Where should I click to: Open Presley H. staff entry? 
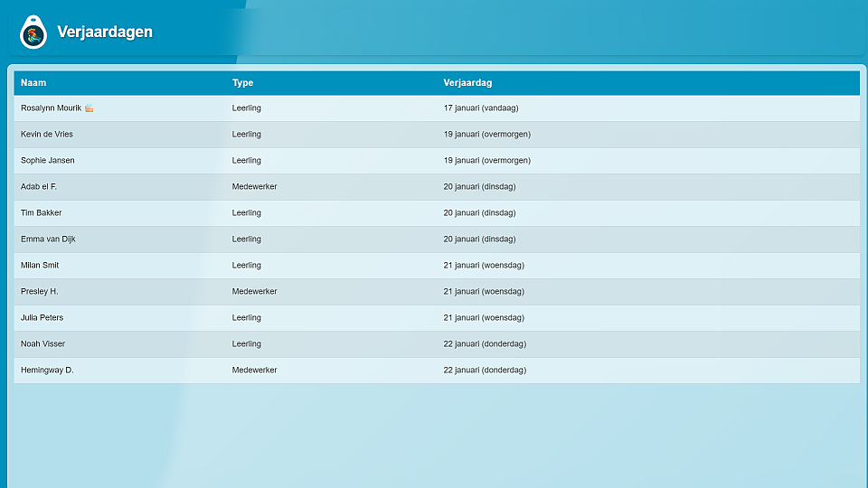point(40,292)
